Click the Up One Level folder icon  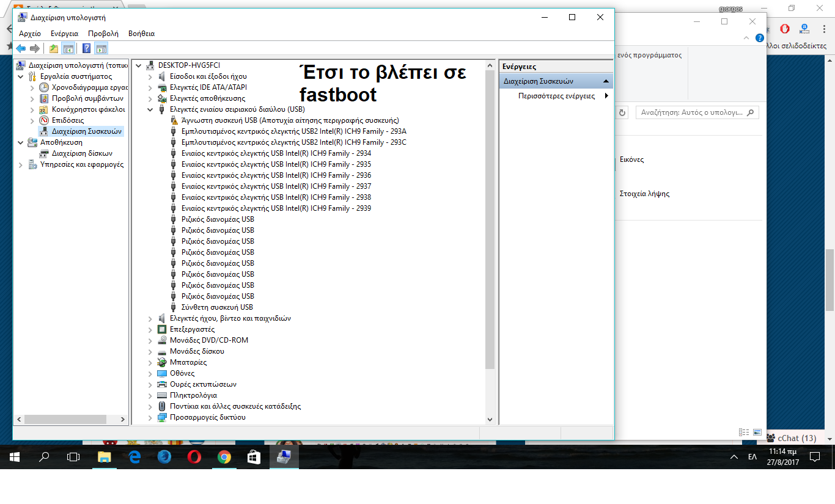coord(54,49)
